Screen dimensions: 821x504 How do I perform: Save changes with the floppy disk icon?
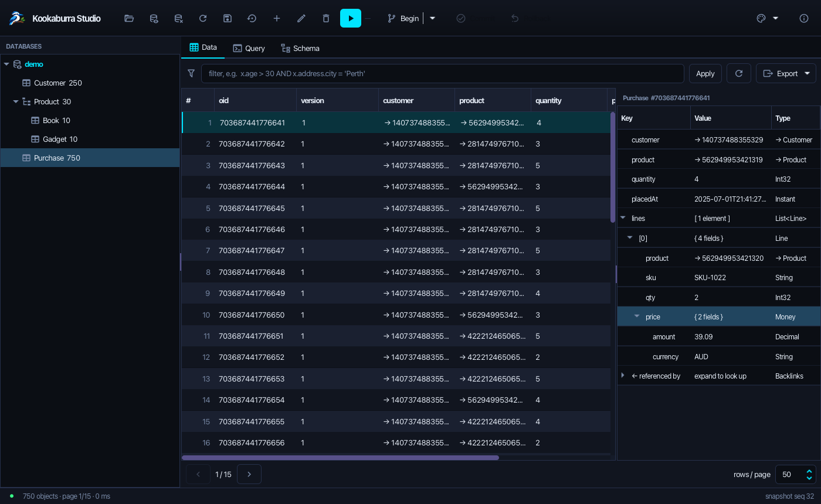point(228,18)
